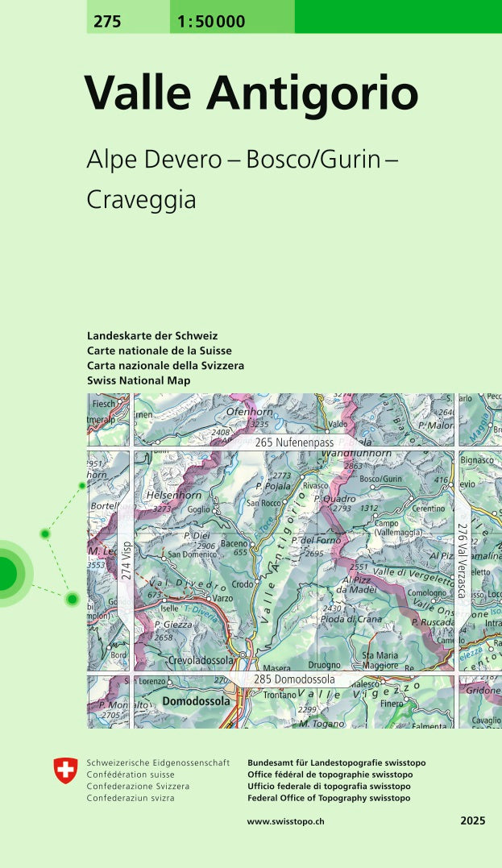Screen dimensions: 502x868
Task: Click the dark green header bar
Action: [397, 16]
